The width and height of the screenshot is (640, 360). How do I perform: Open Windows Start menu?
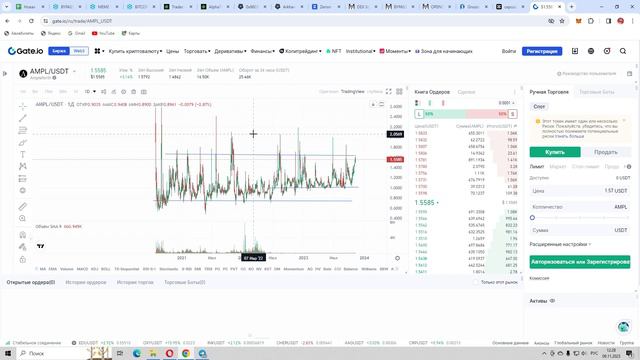(8, 353)
